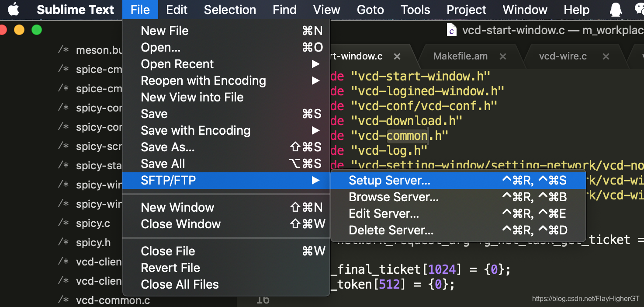644x307 pixels.
Task: Open the Project menu
Action: 466,10
